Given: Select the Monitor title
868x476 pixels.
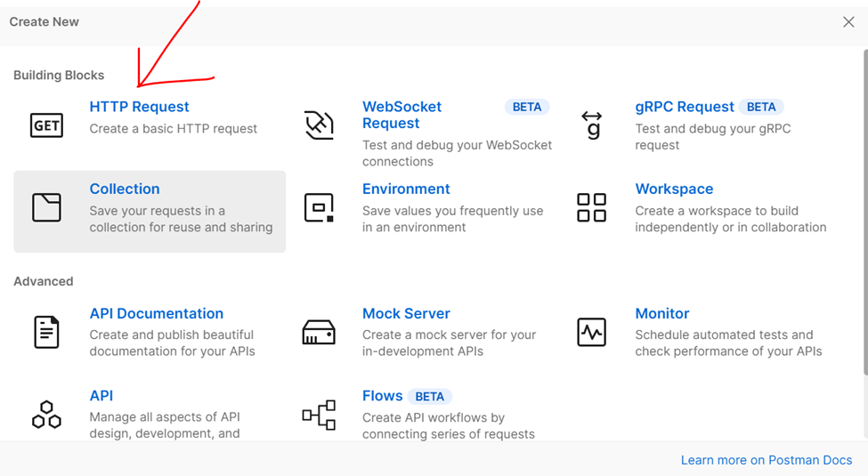Looking at the screenshot, I should [662, 314].
